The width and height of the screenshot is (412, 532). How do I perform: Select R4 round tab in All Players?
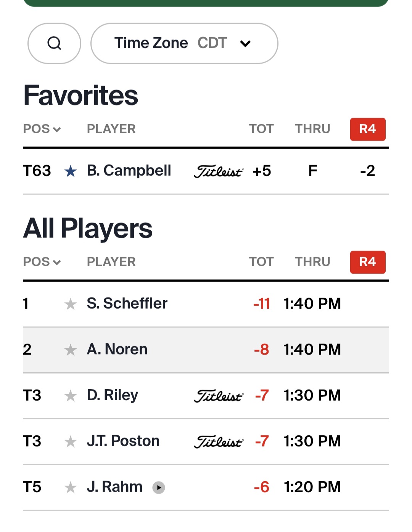(368, 262)
